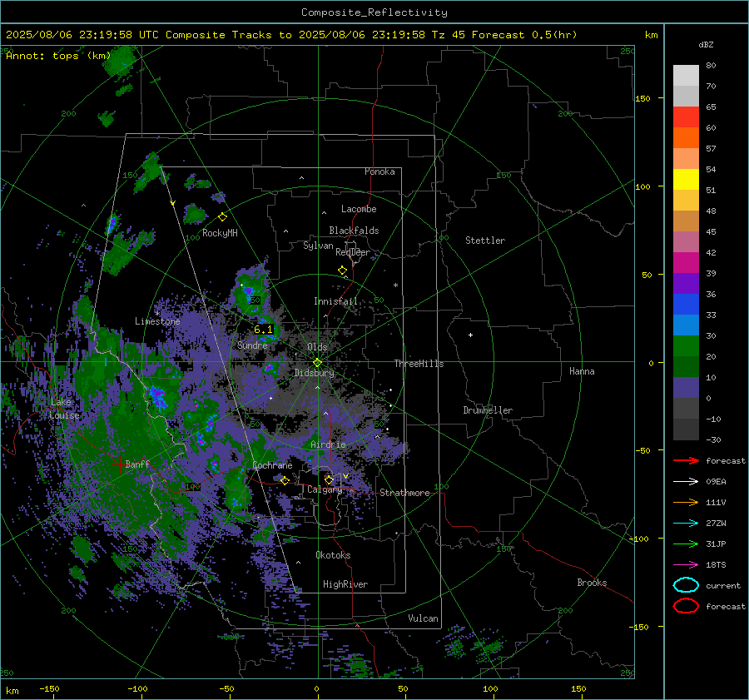Click the Olds city label

click(x=317, y=347)
